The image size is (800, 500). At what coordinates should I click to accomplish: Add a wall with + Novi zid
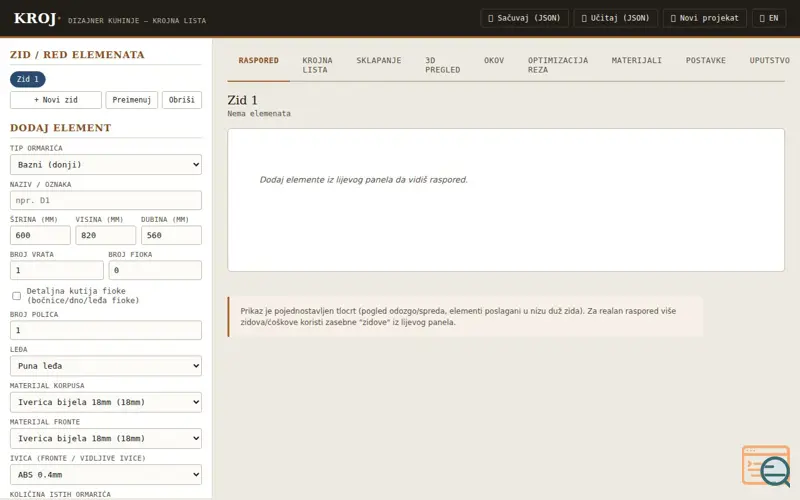point(56,100)
